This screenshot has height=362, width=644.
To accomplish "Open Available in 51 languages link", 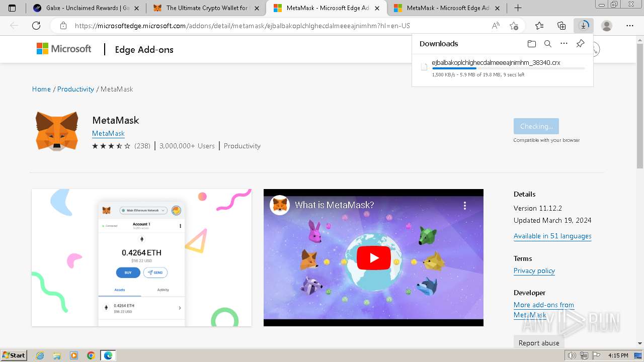I will (x=552, y=236).
